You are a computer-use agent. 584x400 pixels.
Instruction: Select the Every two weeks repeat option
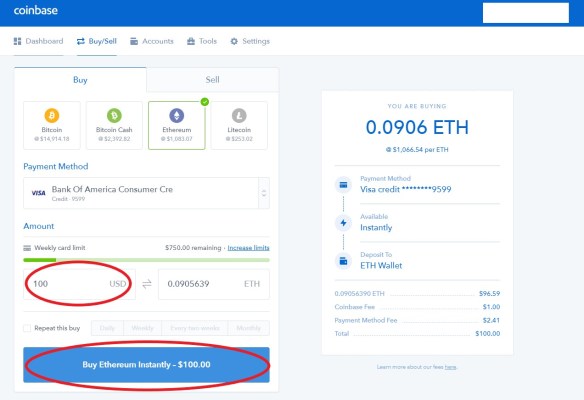(195, 328)
